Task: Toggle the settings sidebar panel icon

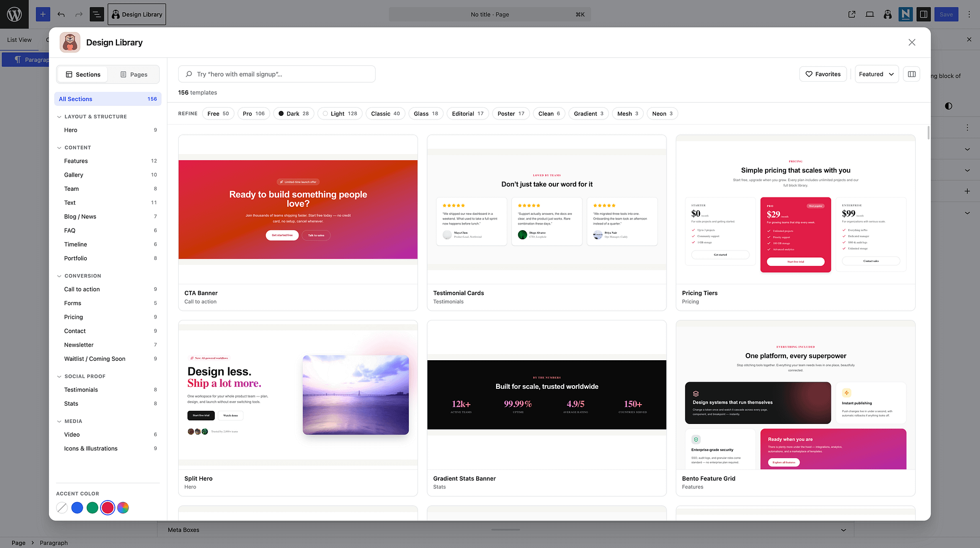Action: [923, 14]
